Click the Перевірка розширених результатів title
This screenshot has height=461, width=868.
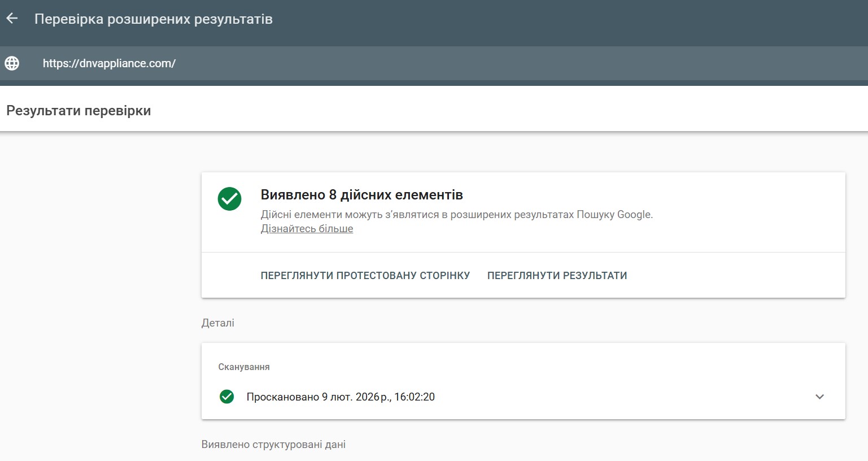click(x=153, y=19)
